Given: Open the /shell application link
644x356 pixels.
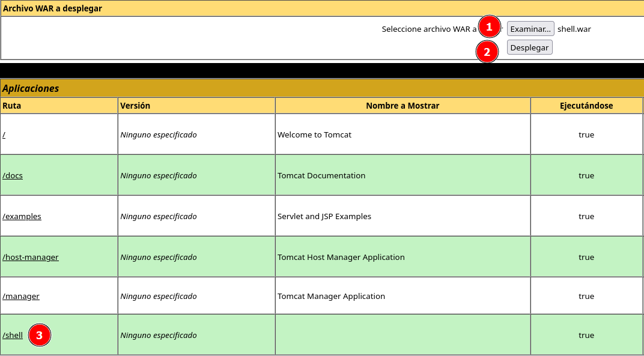Looking at the screenshot, I should [x=13, y=336].
